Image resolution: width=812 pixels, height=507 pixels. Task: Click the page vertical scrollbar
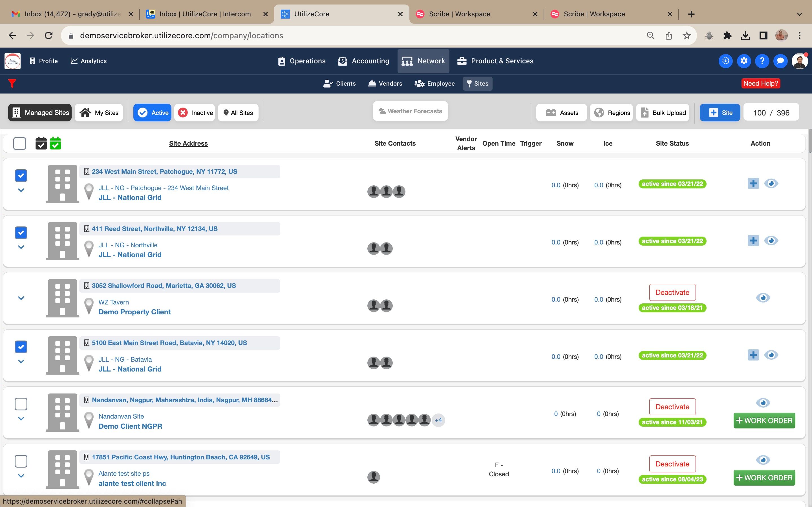coord(810,141)
